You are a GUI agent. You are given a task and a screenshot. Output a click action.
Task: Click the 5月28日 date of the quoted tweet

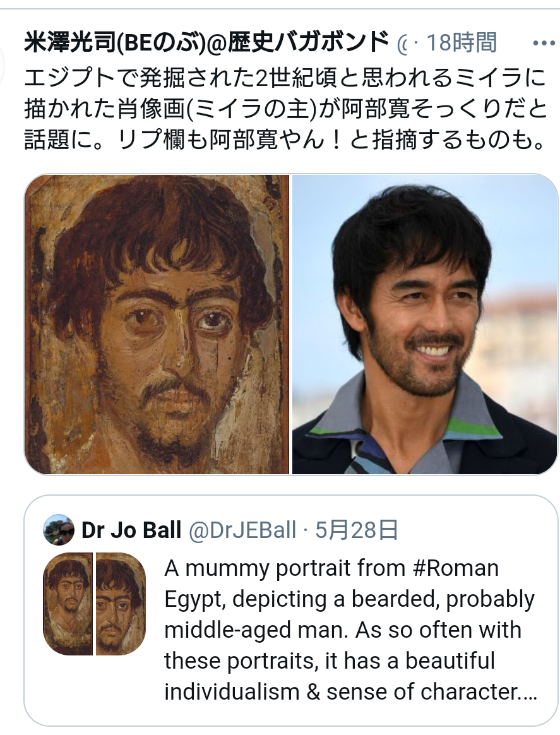(356, 530)
